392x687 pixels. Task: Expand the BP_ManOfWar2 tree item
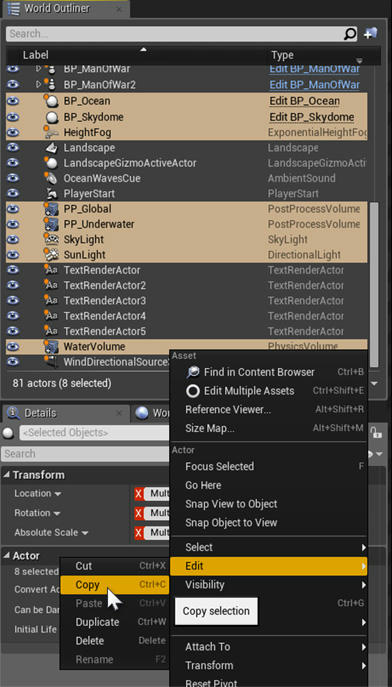39,84
